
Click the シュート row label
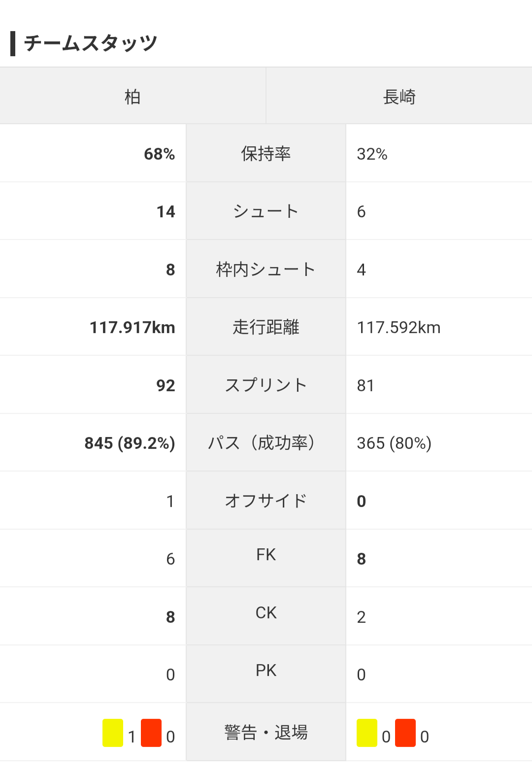coord(266,211)
